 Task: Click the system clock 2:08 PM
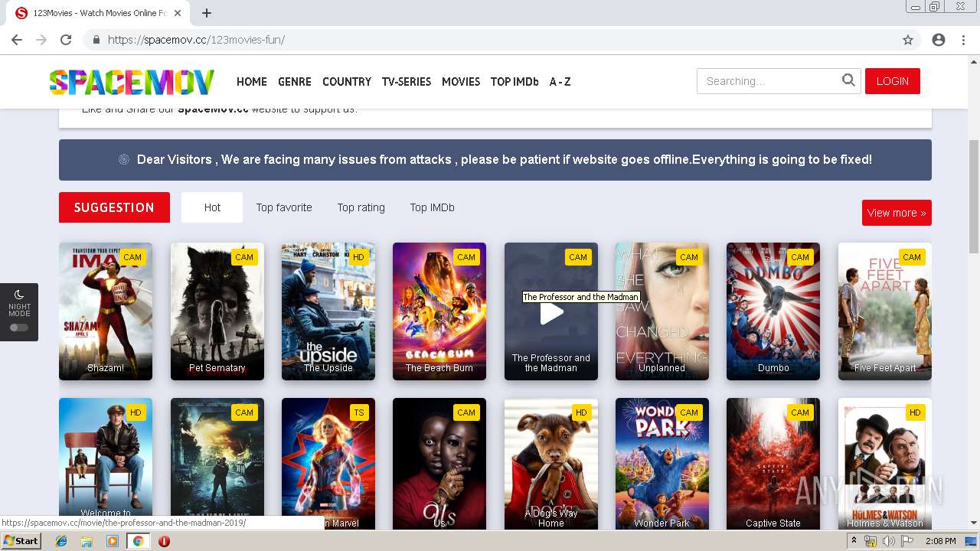940,541
